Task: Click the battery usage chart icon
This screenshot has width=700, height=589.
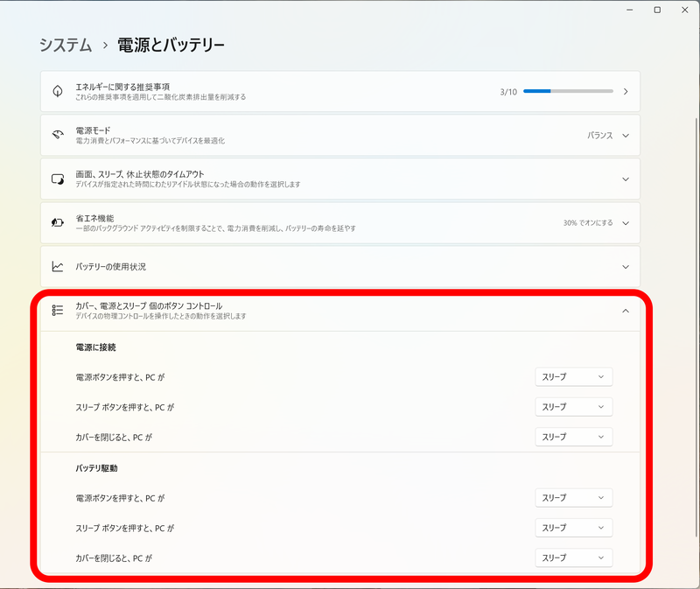Action: [x=57, y=267]
